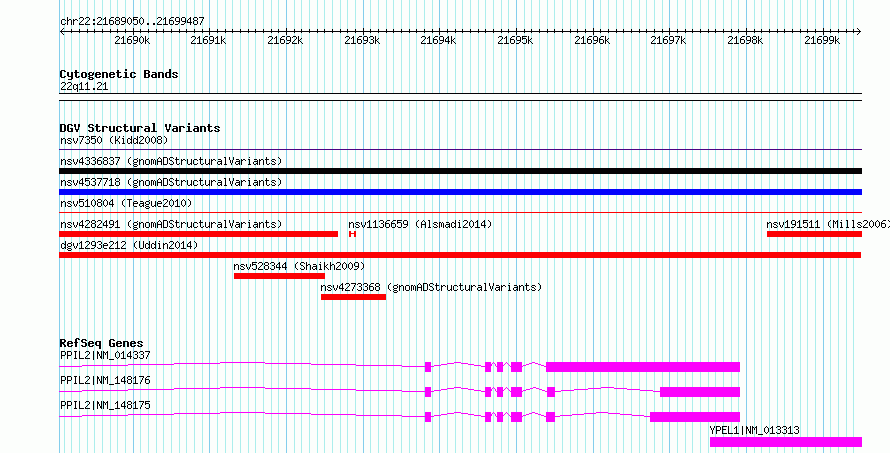Screen dimensions: 890x453
Task: Click the 21695k ruler tick label
Action: 515,40
